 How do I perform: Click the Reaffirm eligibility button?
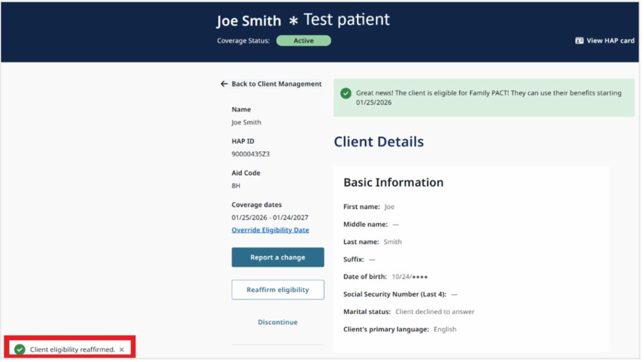[277, 290]
